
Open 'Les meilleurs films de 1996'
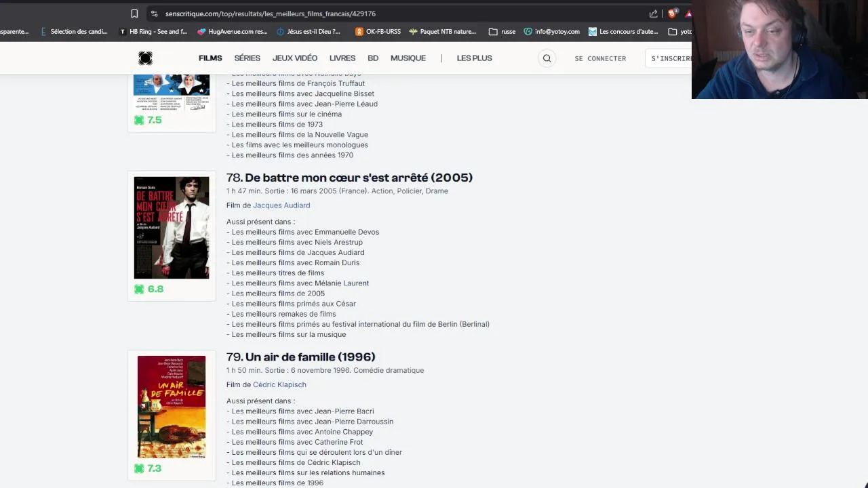click(277, 483)
